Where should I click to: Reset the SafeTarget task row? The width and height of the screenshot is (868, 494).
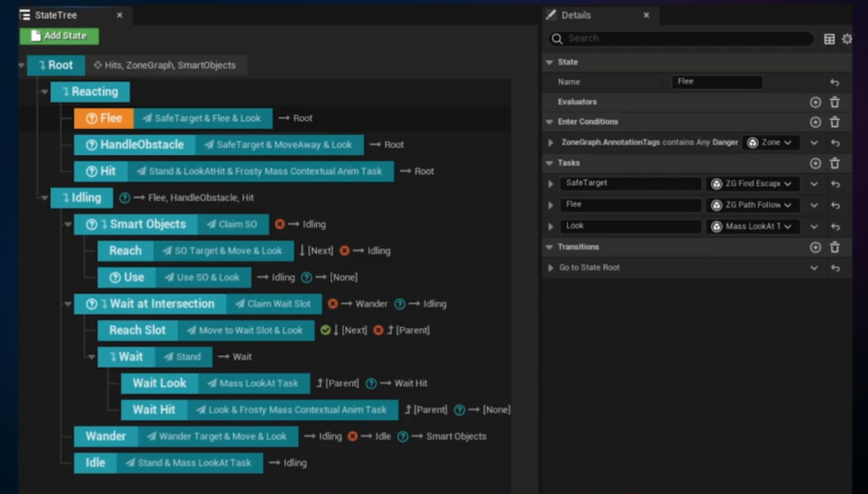coord(835,185)
